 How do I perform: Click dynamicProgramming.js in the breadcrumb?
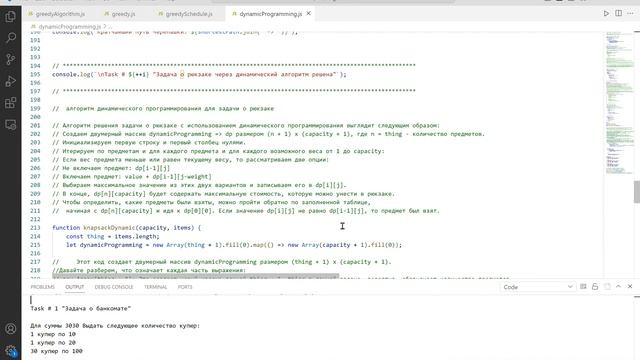(69, 27)
